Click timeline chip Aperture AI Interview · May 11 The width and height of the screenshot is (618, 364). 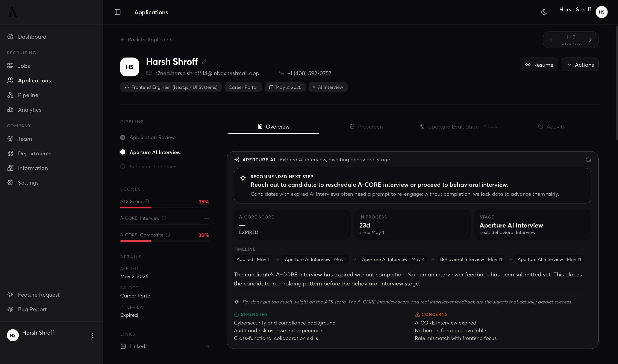549,259
